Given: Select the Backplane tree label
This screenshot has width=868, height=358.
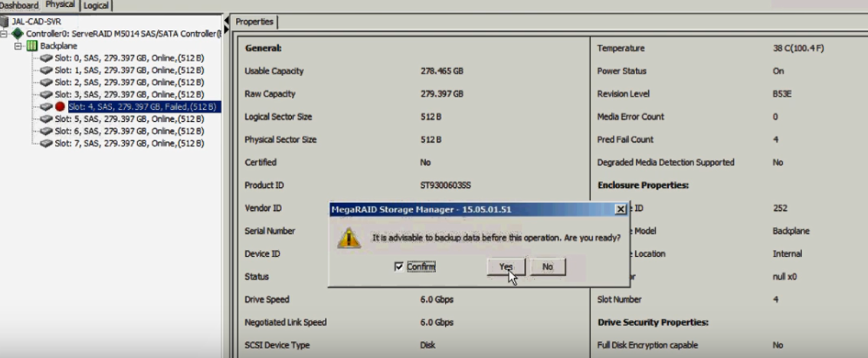Looking at the screenshot, I should [59, 46].
